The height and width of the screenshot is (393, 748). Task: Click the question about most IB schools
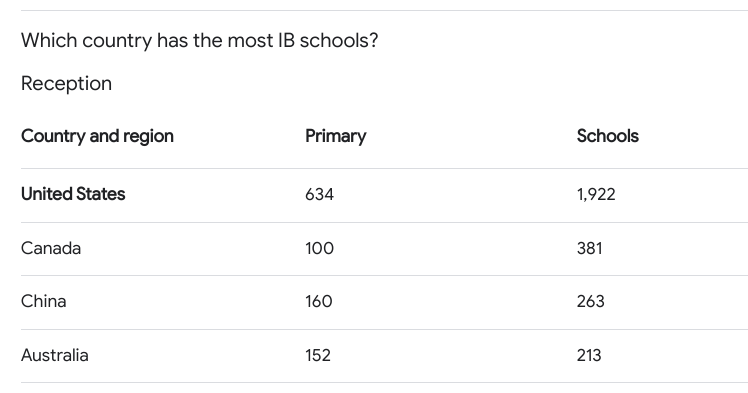coord(199,41)
